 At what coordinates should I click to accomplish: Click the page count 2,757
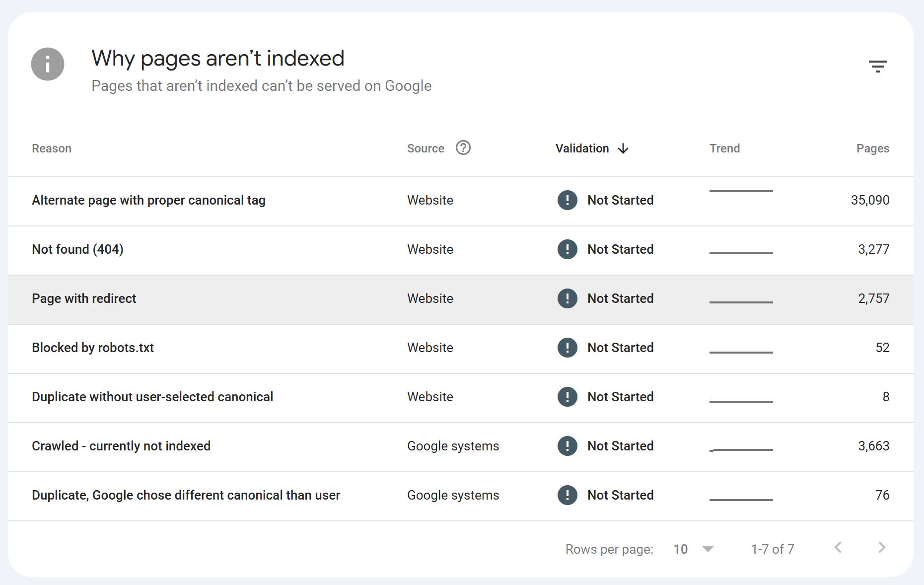[x=873, y=298]
